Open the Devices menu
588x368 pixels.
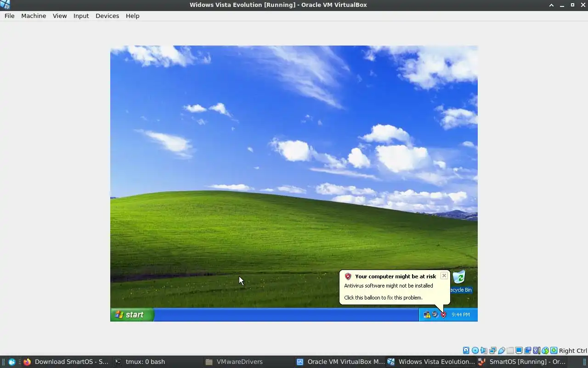tap(107, 16)
